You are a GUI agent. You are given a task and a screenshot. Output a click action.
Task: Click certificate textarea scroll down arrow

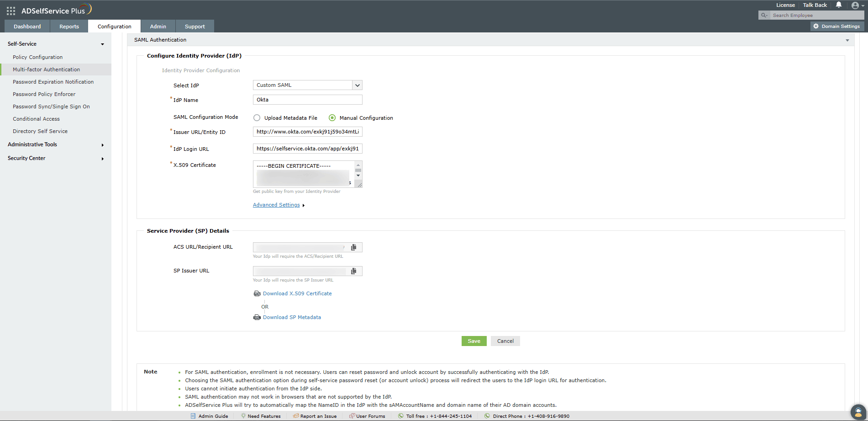(x=358, y=176)
